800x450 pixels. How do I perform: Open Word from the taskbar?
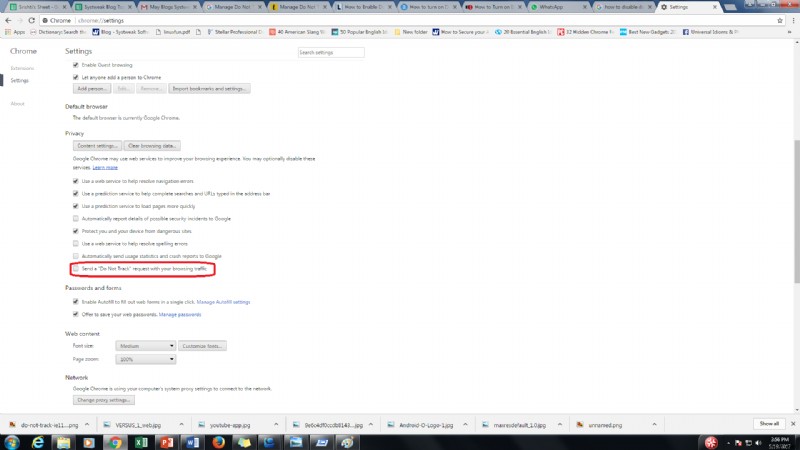point(193,442)
